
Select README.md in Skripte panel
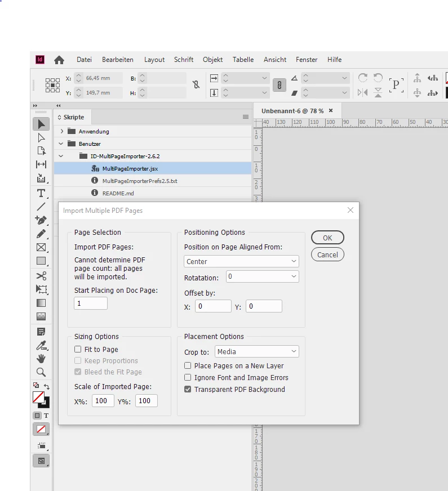(153, 193)
